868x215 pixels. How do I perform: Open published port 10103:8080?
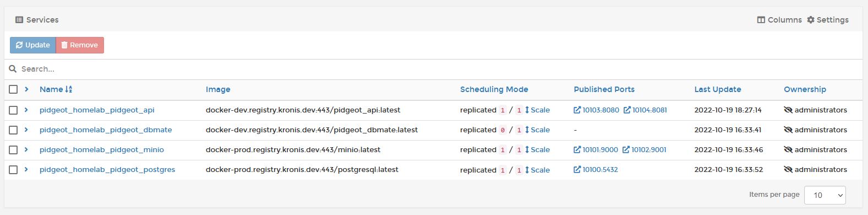tap(596, 110)
